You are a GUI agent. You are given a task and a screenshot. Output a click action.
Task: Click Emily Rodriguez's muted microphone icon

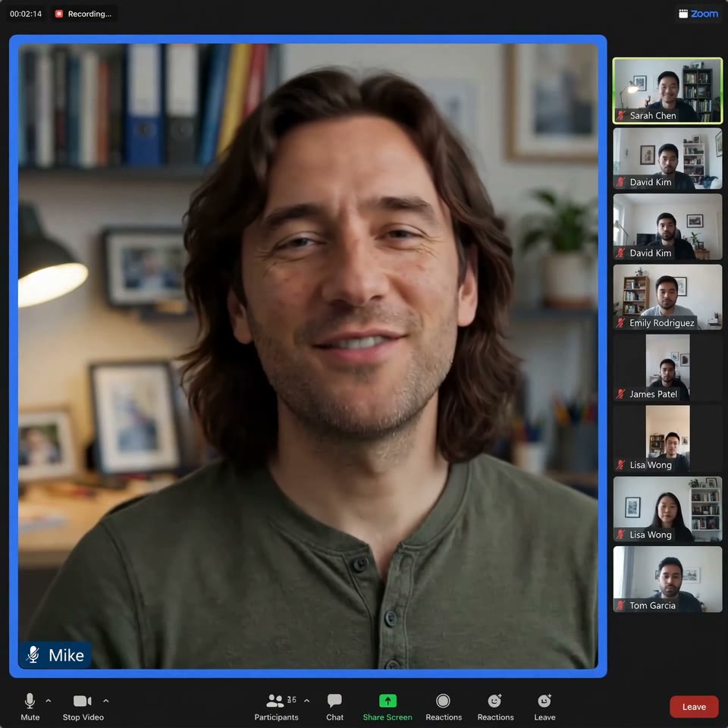621,323
